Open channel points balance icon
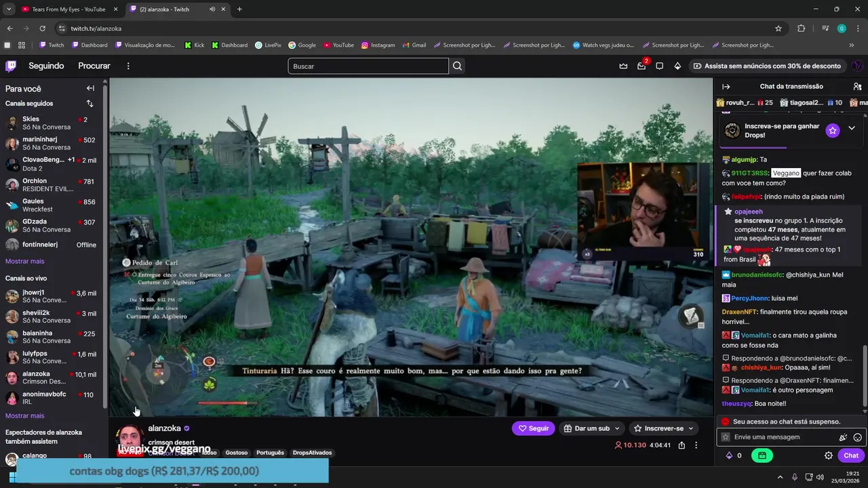Image resolution: width=868 pixels, height=488 pixels. [730, 455]
